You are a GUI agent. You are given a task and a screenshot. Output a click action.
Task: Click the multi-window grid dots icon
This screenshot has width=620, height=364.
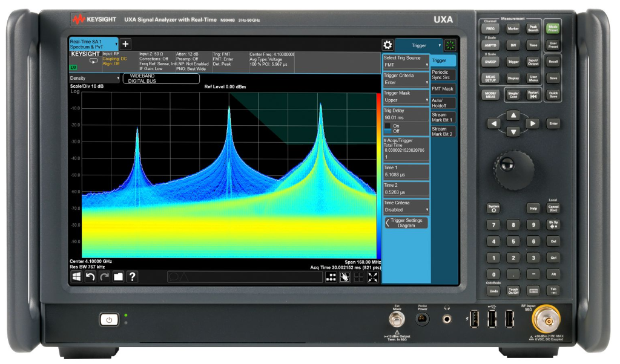[x=331, y=277]
